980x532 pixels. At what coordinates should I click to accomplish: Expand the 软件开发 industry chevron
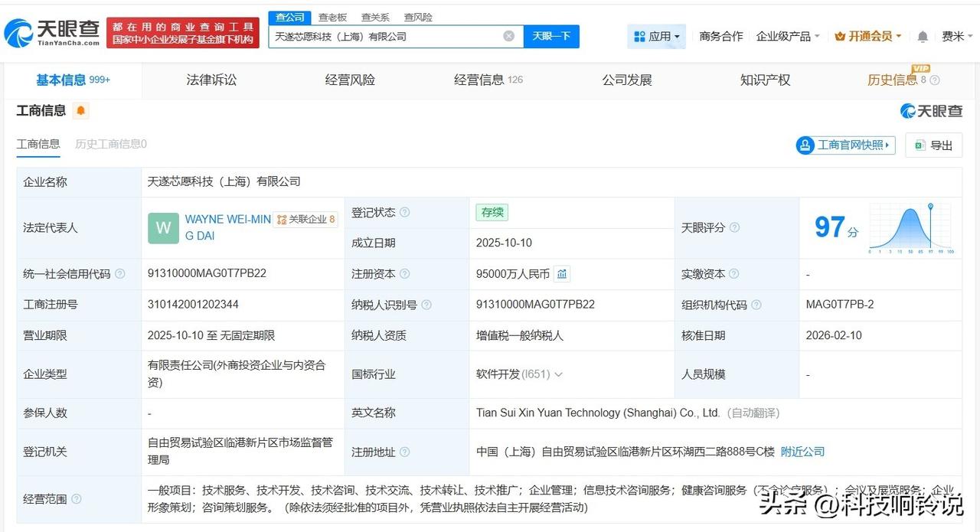point(559,374)
